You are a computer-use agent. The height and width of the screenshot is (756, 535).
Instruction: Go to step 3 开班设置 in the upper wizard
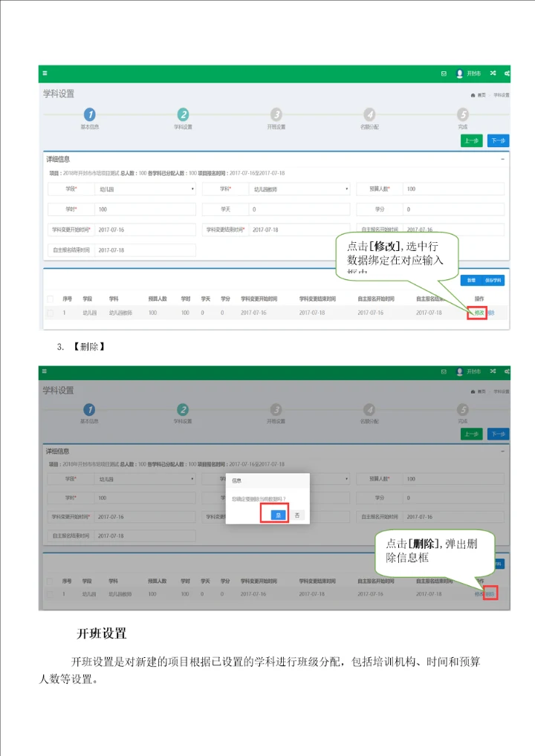pyautogui.click(x=276, y=114)
